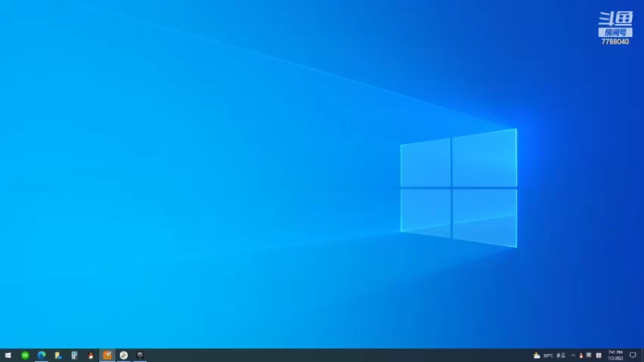Image resolution: width=644 pixels, height=362 pixels.
Task: Open the clock showing 7:41 PM
Action: 615,356
